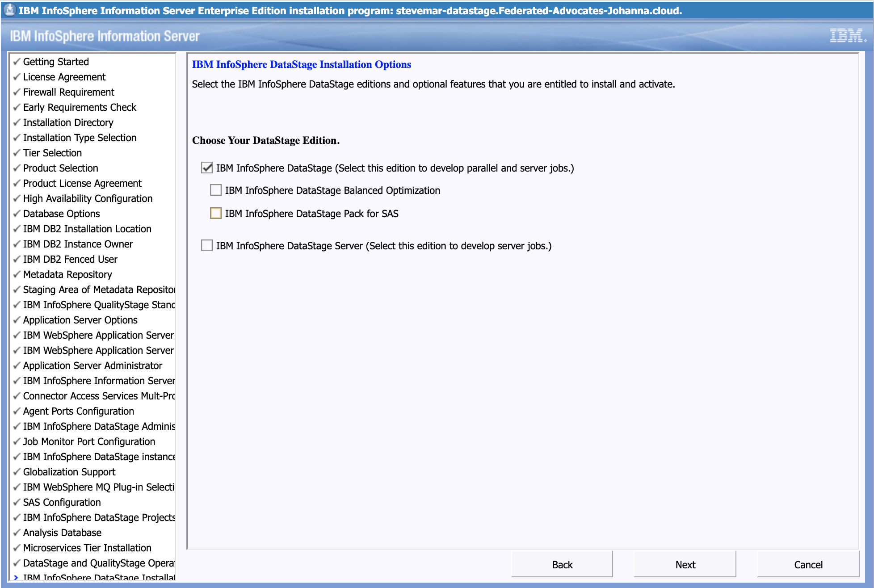This screenshot has height=588, width=874.
Task: Go to Tier Selection step
Action: 52,153
